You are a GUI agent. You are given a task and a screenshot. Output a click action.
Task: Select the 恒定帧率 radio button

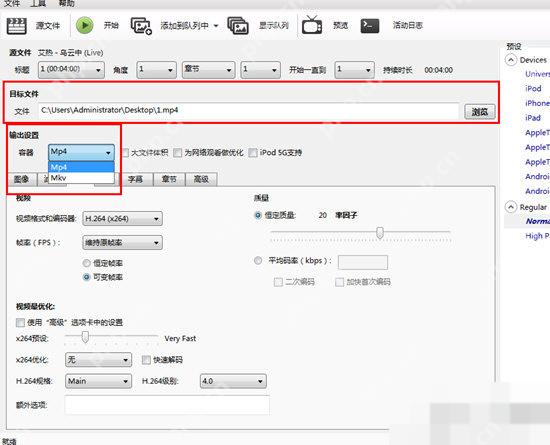pos(87,263)
